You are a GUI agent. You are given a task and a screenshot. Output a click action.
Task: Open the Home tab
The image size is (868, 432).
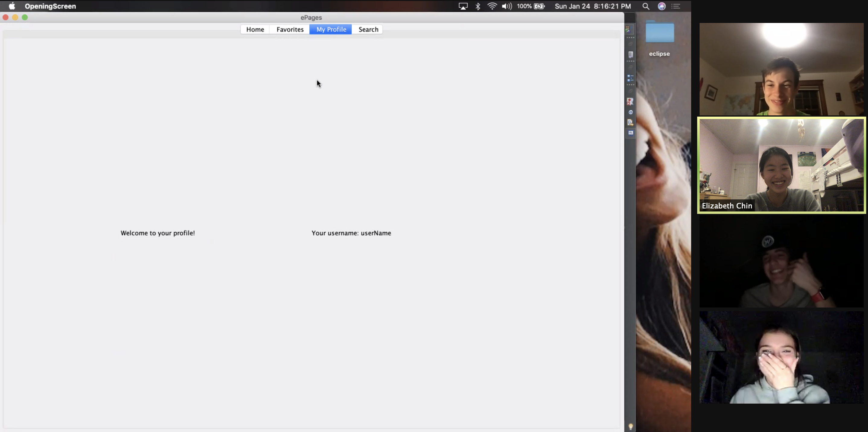click(x=255, y=29)
